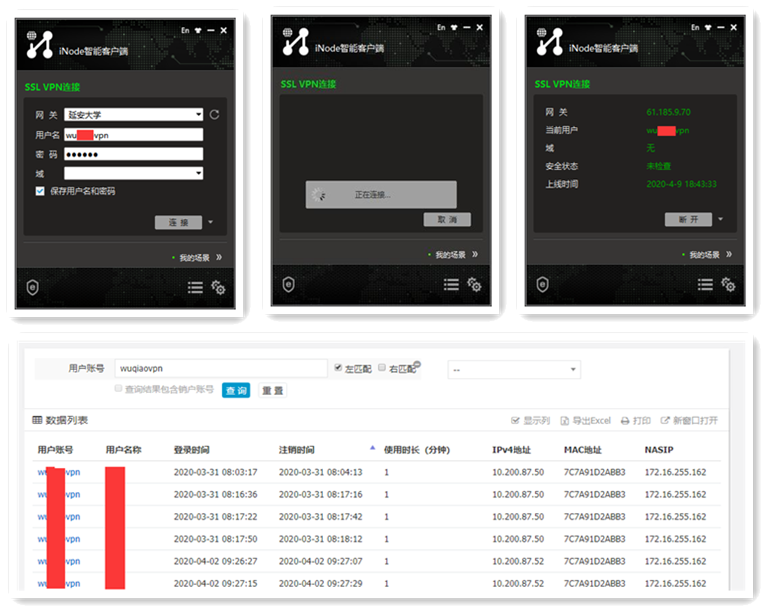The width and height of the screenshot is (769, 608).
Task: Click the 连接 connect button
Action: tap(179, 223)
